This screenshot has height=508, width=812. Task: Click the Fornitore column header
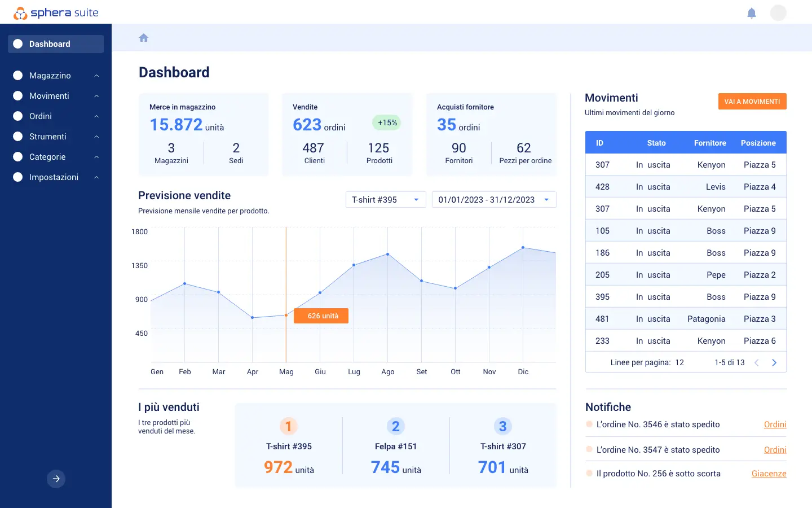pyautogui.click(x=710, y=143)
